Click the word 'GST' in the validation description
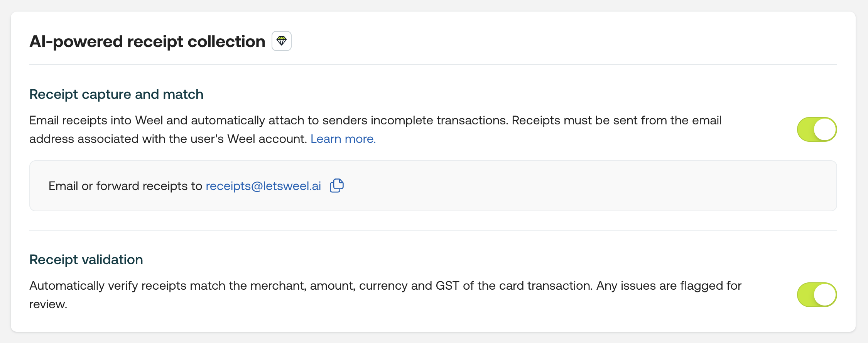 [447, 286]
